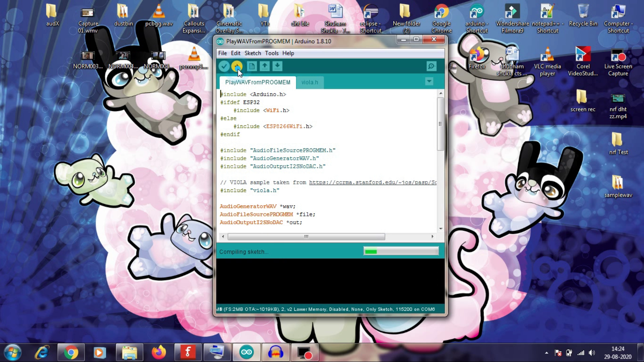Open the Tools menu
The height and width of the screenshot is (362, 644).
pos(272,53)
